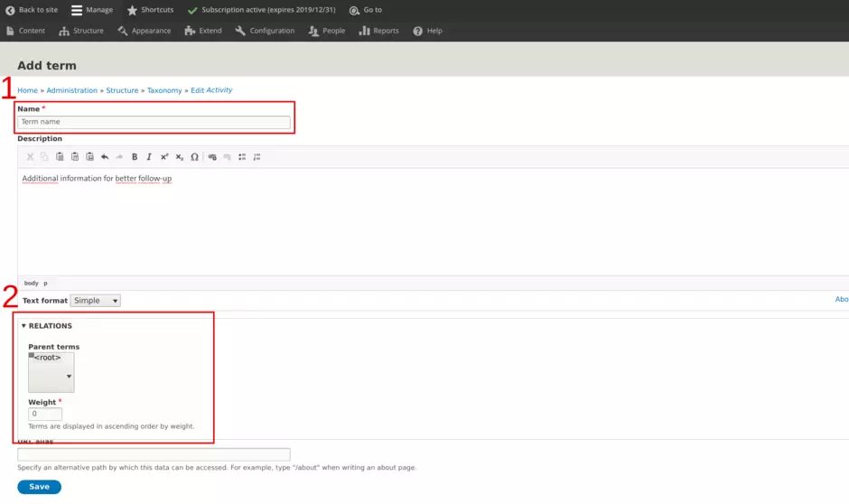849x504 pixels.
Task: Select <root> in Parent terms list
Action: (48, 358)
